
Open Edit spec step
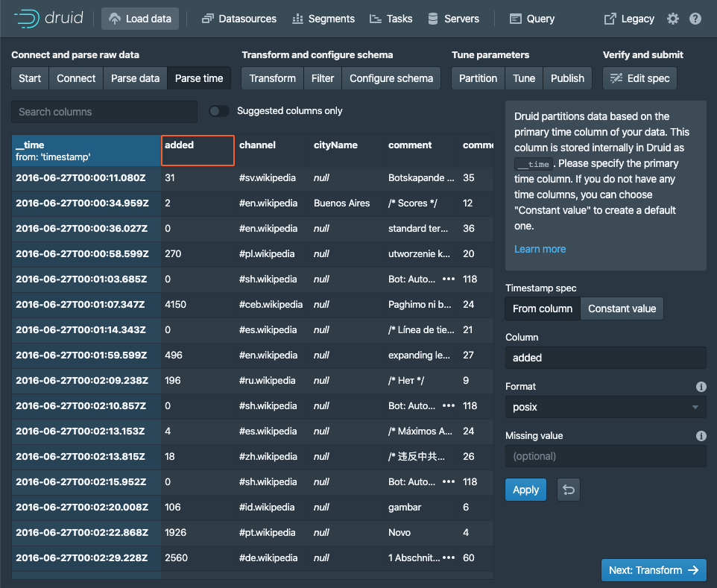tap(639, 78)
